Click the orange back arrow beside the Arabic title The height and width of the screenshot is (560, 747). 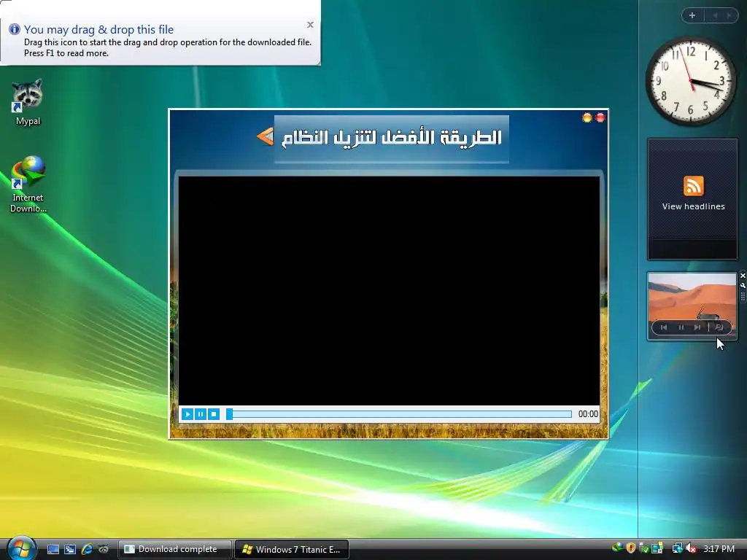[x=265, y=136]
